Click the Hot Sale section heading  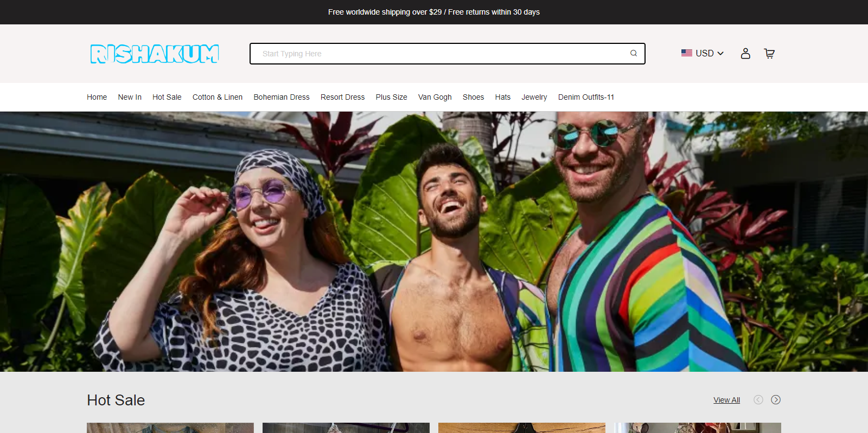click(116, 400)
